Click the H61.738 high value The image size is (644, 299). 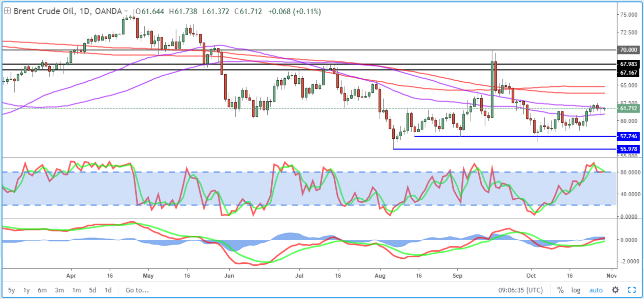click(183, 12)
